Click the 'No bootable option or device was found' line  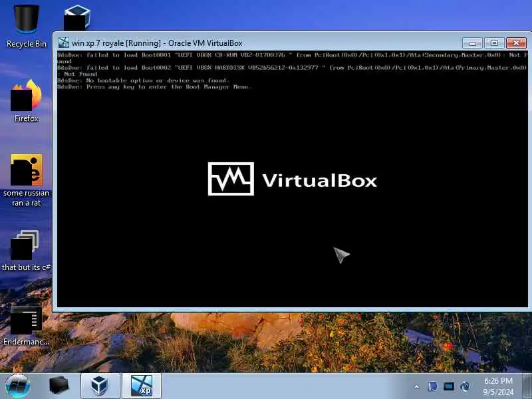pos(144,80)
